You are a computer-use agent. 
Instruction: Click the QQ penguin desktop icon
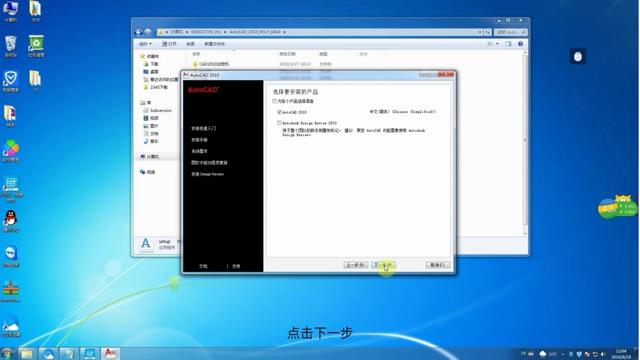11,221
